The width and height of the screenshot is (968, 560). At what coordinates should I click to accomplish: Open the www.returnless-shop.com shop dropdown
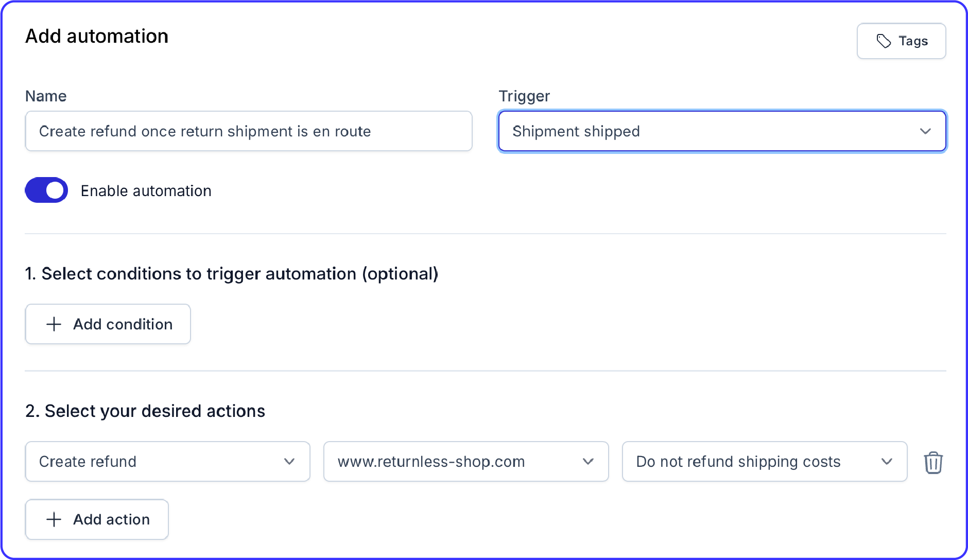pyautogui.click(x=466, y=462)
